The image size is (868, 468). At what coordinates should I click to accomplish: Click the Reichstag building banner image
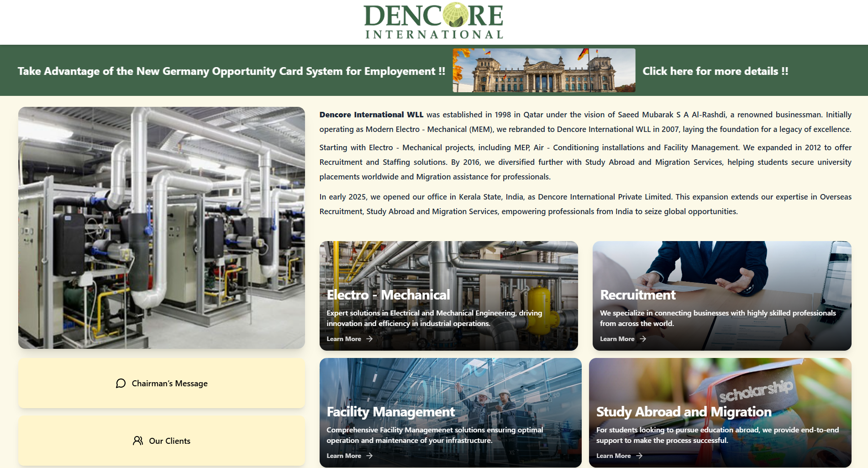544,70
